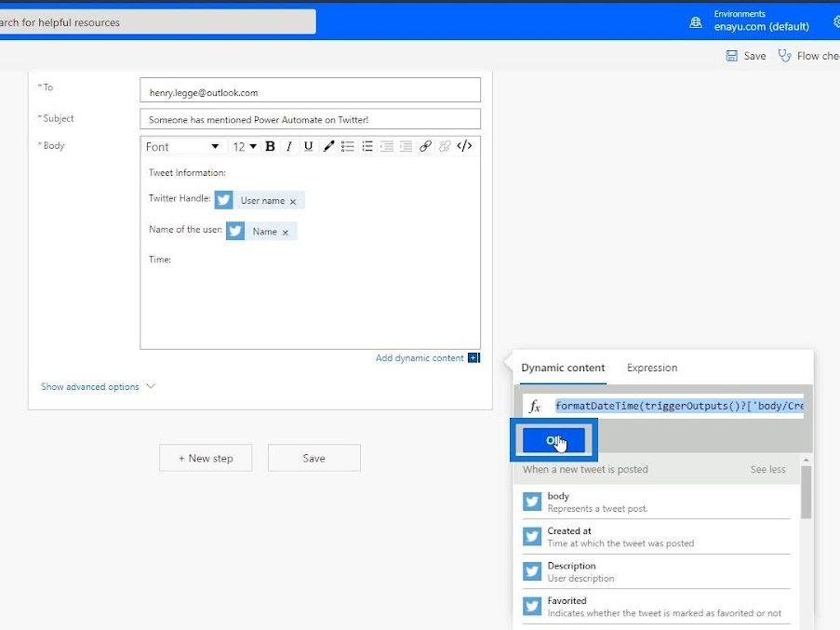Select the body Twitter icon in list
Screen dimensions: 840x630
[532, 502]
